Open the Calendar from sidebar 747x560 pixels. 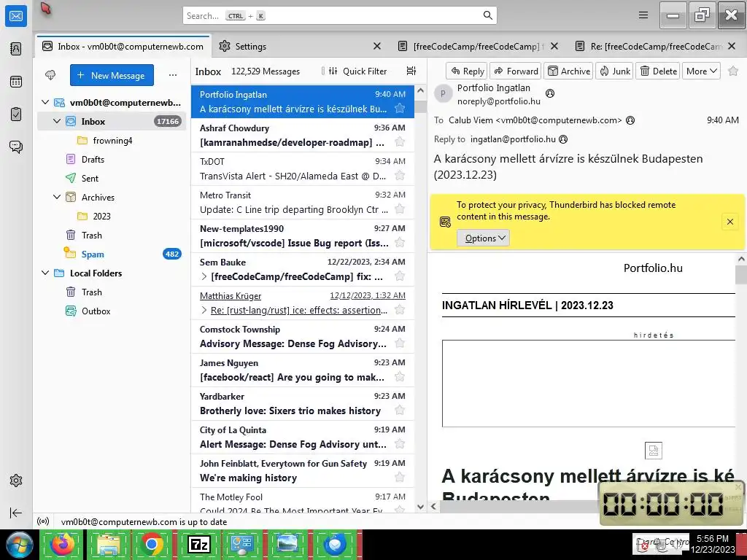click(16, 82)
